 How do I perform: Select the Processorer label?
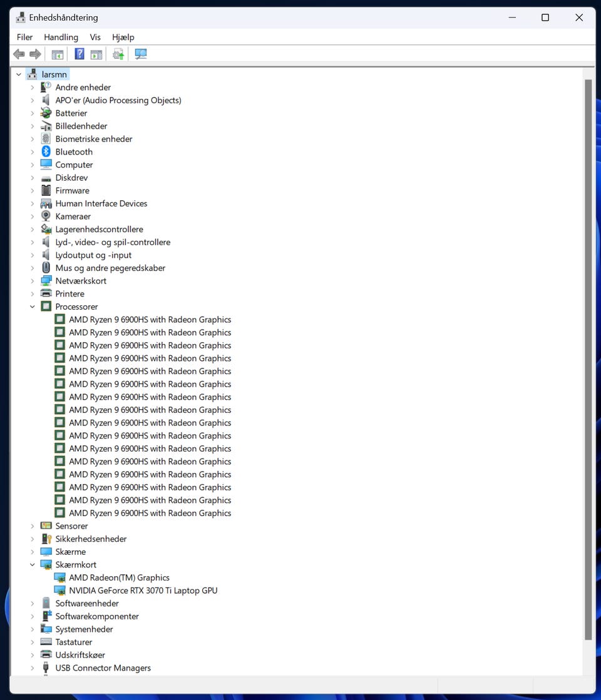[x=76, y=307]
